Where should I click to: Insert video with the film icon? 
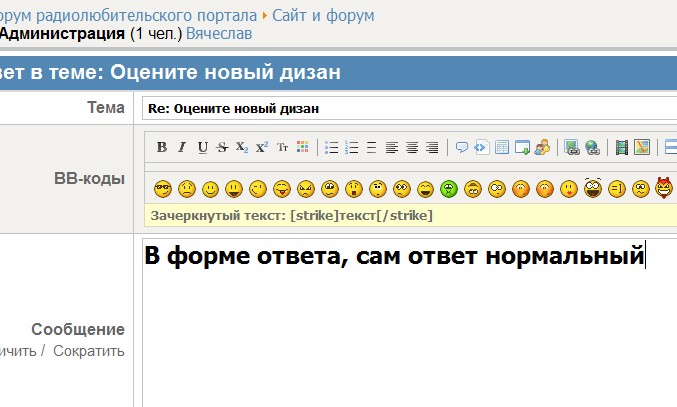(621, 147)
